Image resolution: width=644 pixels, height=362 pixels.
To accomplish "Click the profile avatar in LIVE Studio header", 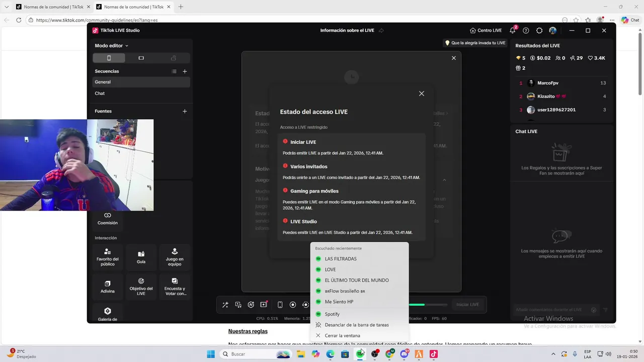I will coord(553,31).
